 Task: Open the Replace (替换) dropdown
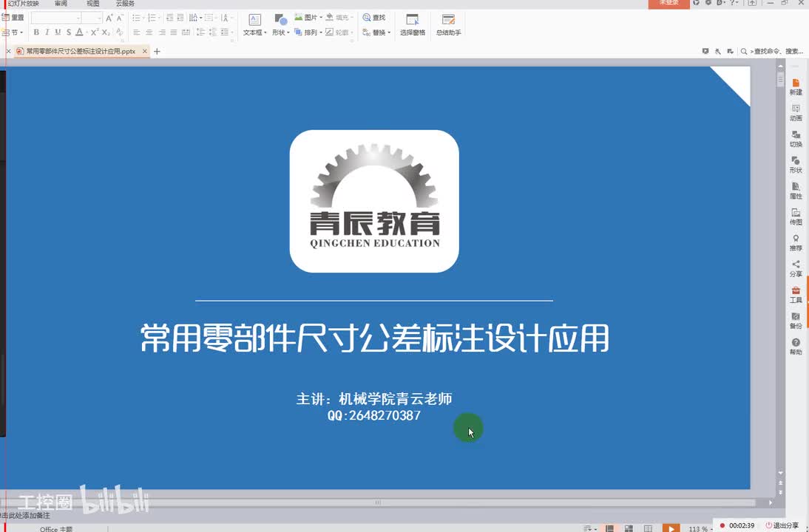376,32
